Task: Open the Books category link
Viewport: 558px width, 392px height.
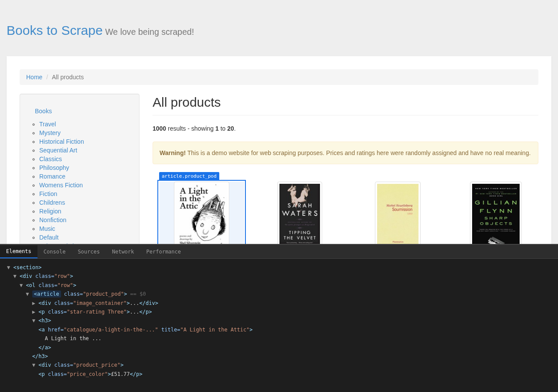Action: click(x=43, y=111)
